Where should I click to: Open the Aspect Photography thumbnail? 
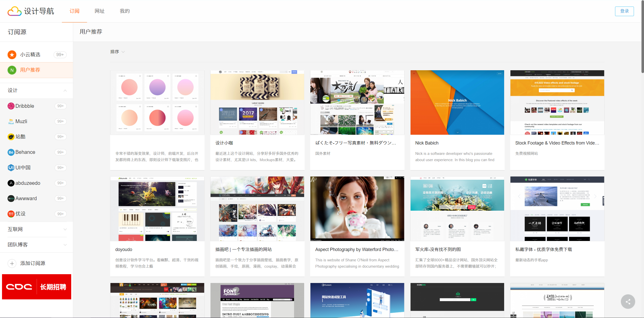coord(357,208)
